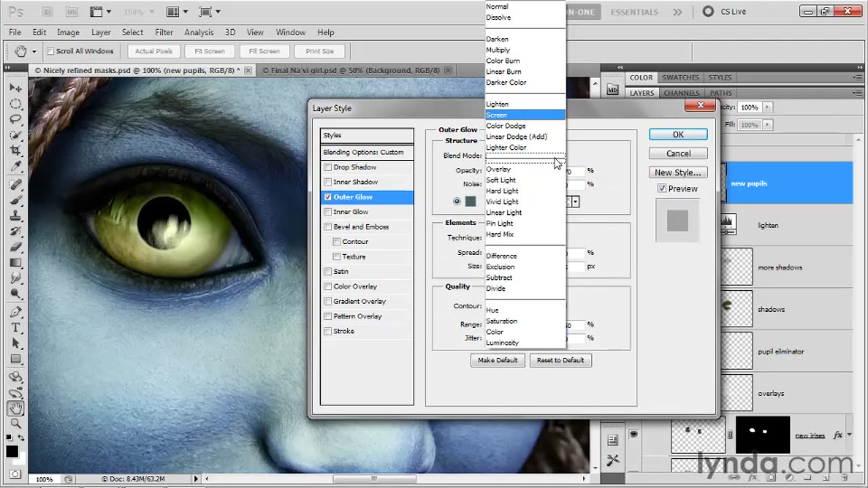Select Color Dodge blend mode option
Image resolution: width=868 pixels, height=488 pixels.
point(506,126)
